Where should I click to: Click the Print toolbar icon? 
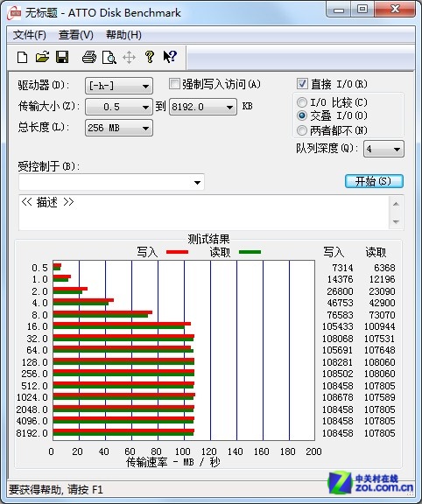pos(89,57)
